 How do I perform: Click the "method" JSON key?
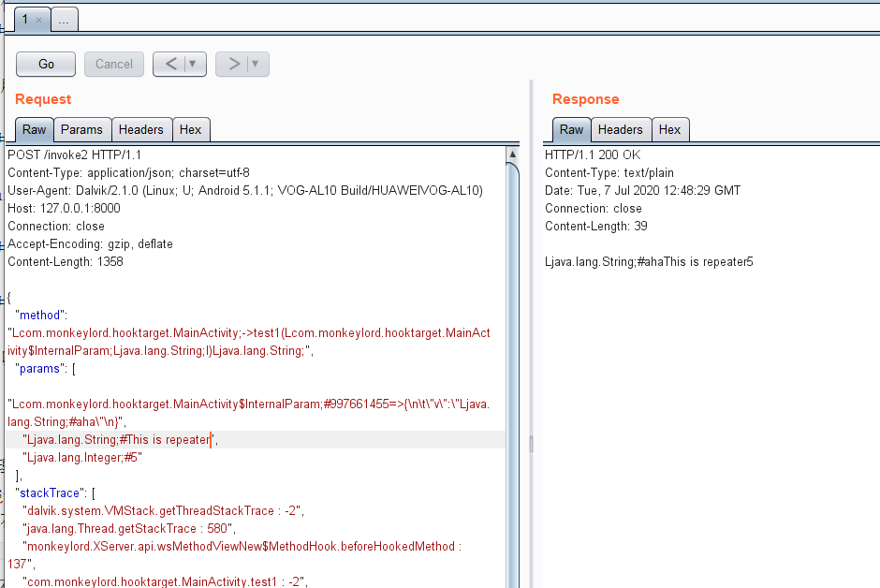pos(40,315)
